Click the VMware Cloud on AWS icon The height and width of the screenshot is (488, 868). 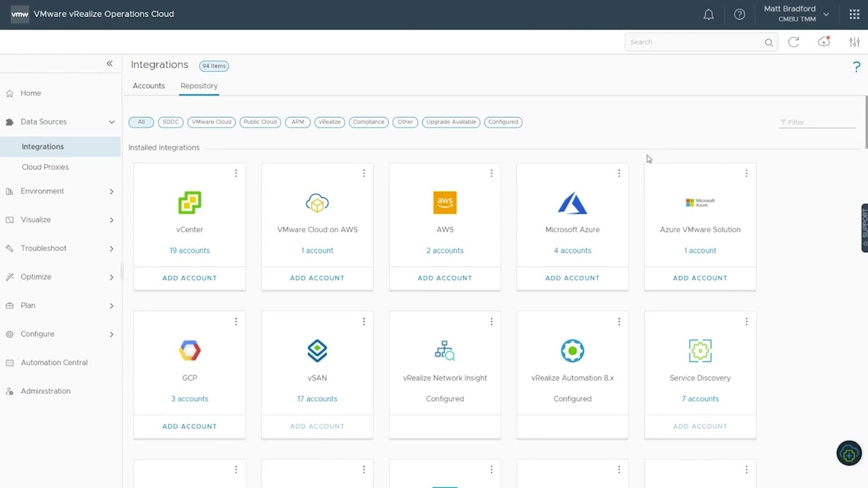317,202
